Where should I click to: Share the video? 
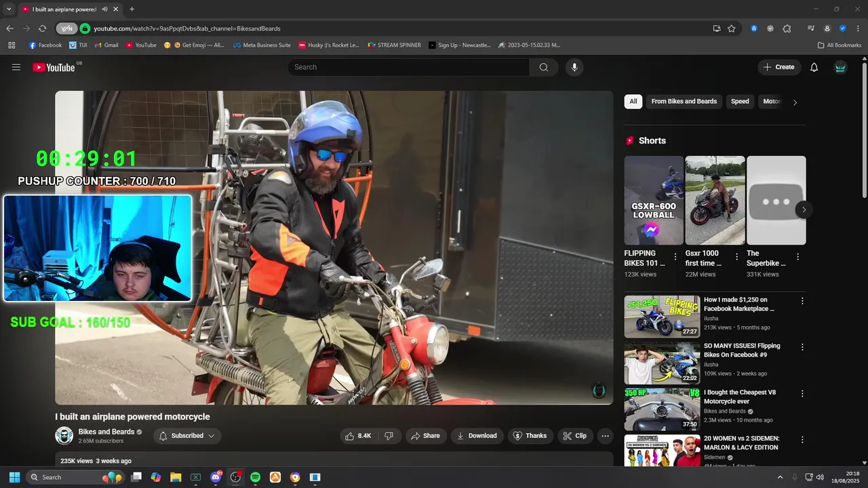tap(426, 436)
